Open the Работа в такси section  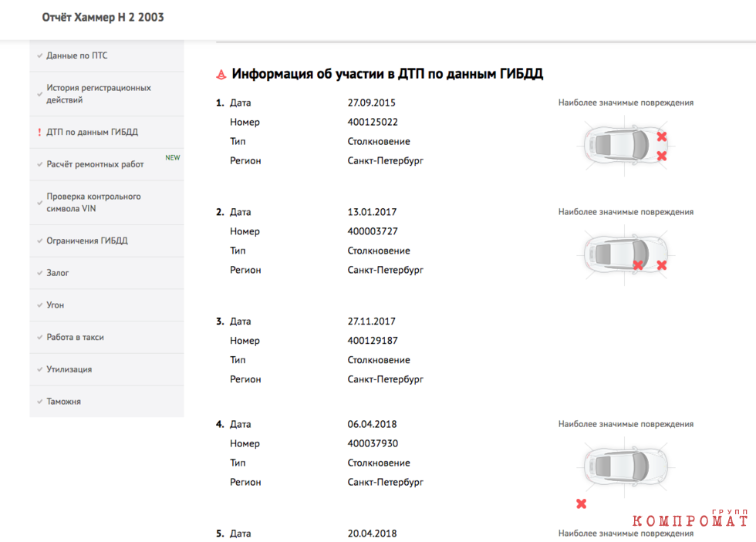[x=106, y=337]
